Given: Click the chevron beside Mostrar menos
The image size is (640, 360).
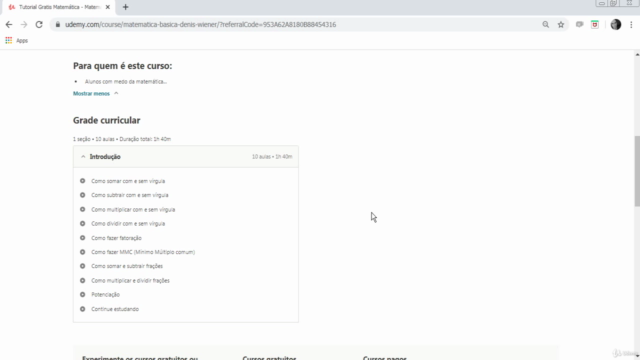Looking at the screenshot, I should point(116,93).
